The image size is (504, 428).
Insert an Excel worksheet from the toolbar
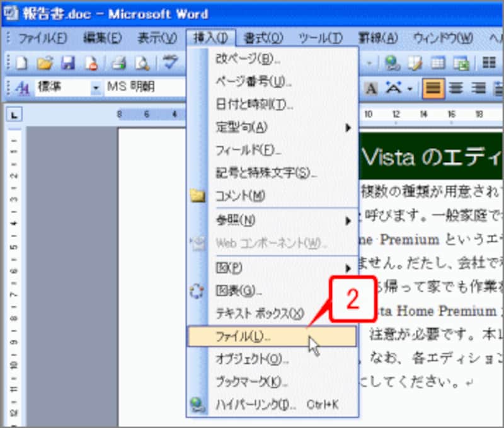click(x=462, y=63)
